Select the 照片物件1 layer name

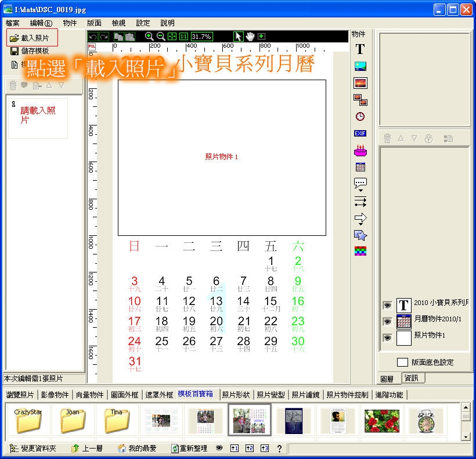click(x=430, y=335)
